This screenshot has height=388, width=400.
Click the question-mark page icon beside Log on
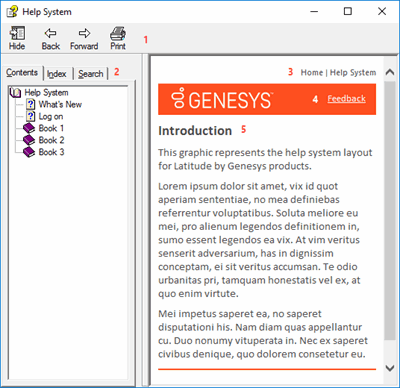tap(30, 116)
